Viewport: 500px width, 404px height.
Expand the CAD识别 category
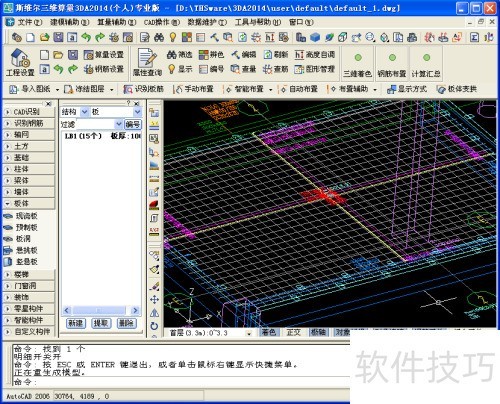[29, 112]
